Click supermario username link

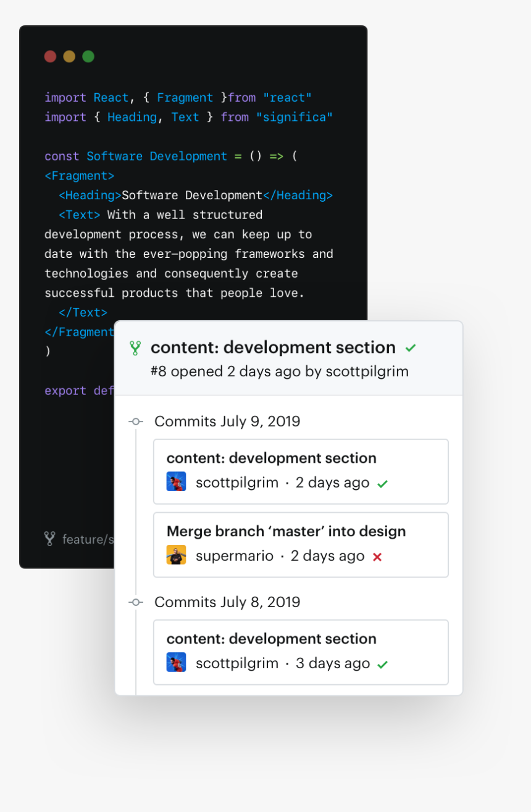coord(234,556)
